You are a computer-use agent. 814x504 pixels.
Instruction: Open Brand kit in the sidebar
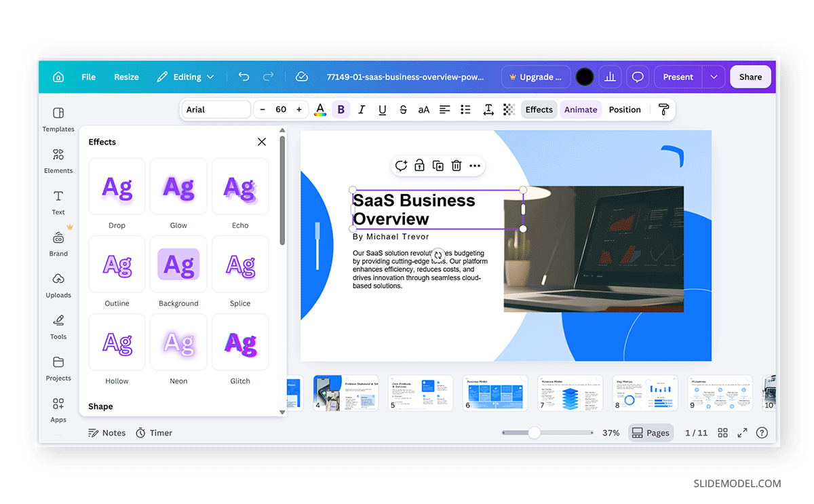pos(58,244)
